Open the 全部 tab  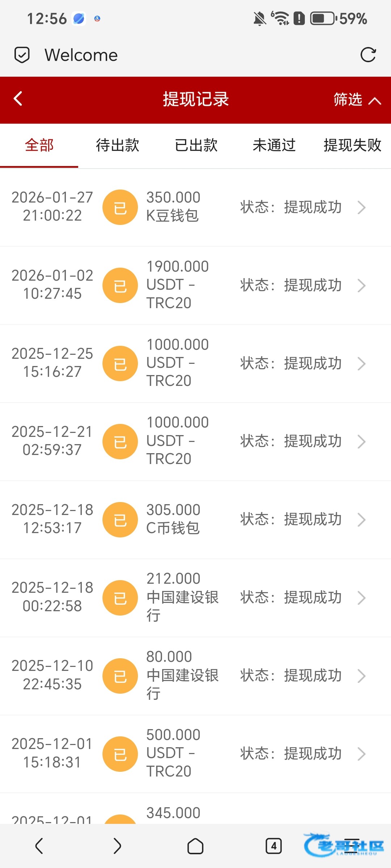39,145
